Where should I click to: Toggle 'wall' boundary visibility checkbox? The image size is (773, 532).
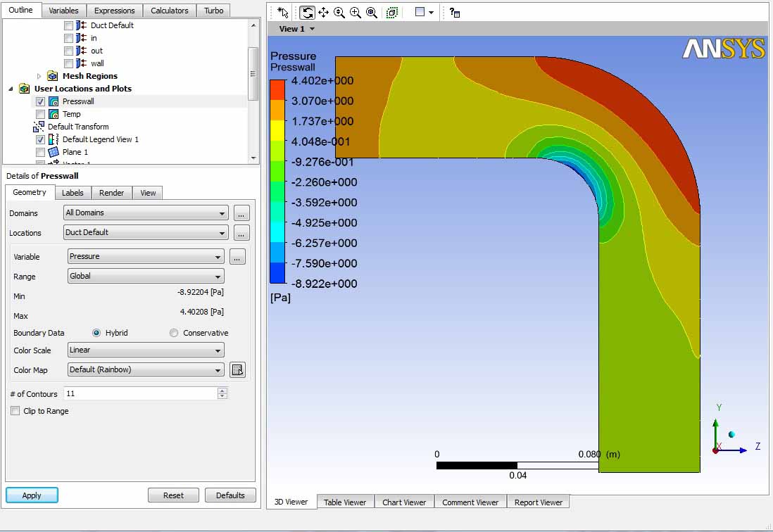tap(68, 63)
